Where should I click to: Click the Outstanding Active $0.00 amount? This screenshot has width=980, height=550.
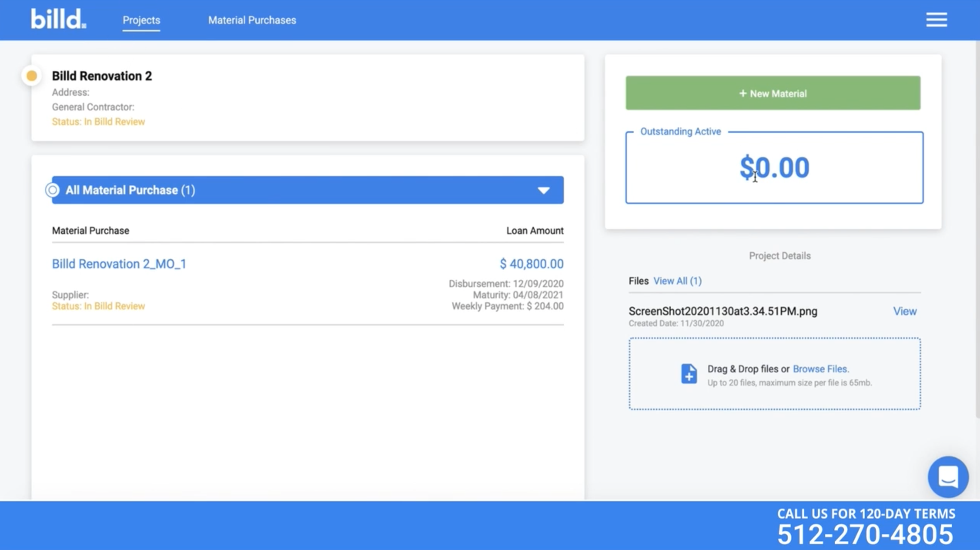point(774,168)
